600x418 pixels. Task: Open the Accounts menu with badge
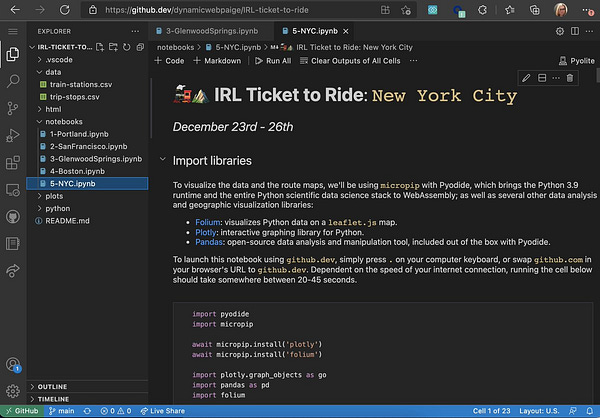tap(13, 364)
